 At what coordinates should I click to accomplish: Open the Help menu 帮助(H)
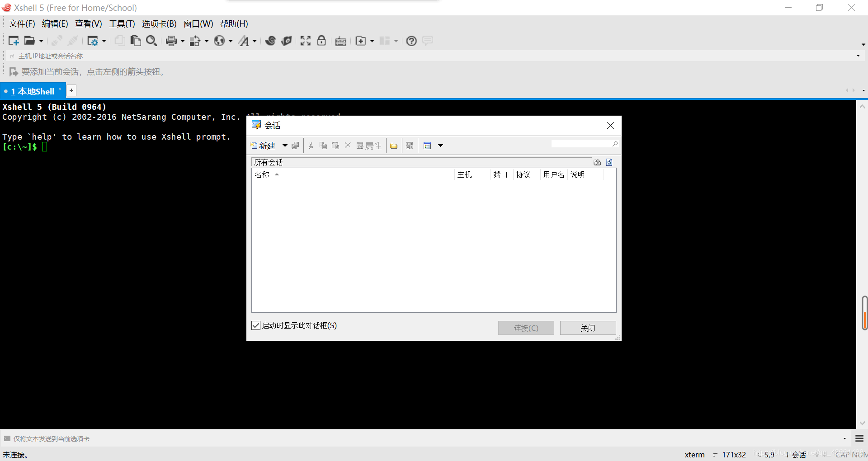pos(234,24)
